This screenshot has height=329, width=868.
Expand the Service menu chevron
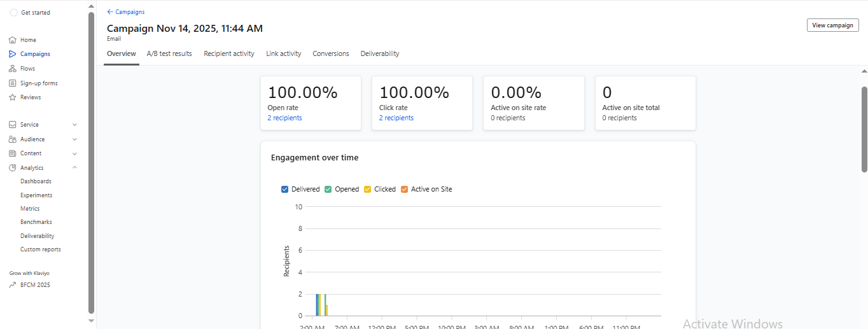[74, 125]
